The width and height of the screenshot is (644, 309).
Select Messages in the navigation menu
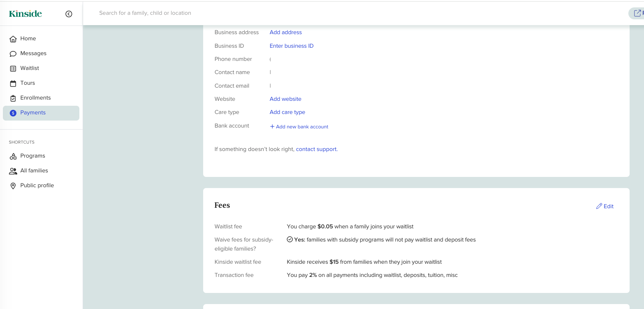33,53
